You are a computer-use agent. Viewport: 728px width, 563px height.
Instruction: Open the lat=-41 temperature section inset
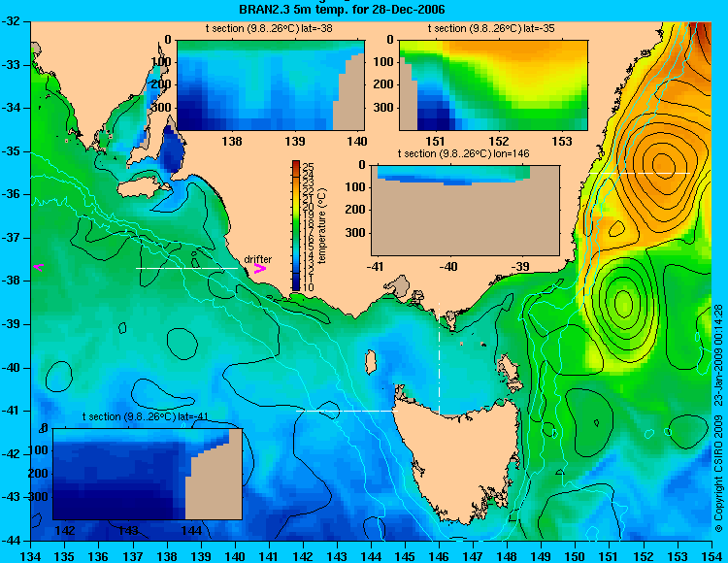tap(148, 474)
